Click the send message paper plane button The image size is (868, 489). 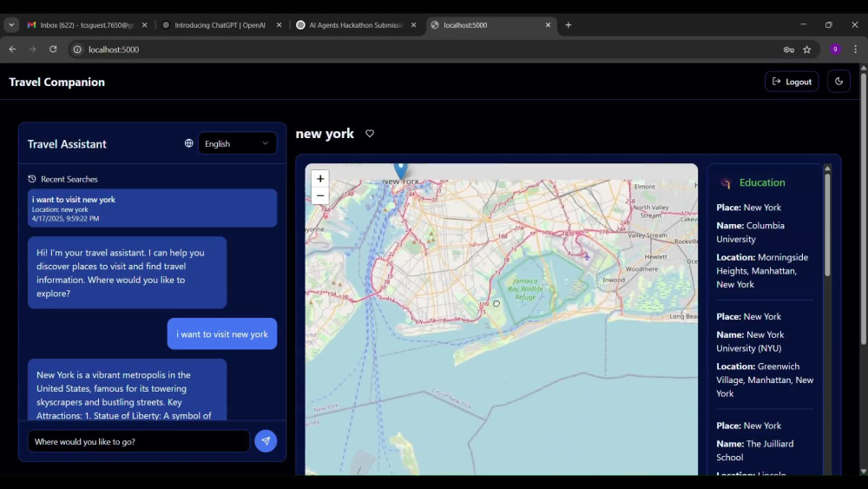point(266,441)
